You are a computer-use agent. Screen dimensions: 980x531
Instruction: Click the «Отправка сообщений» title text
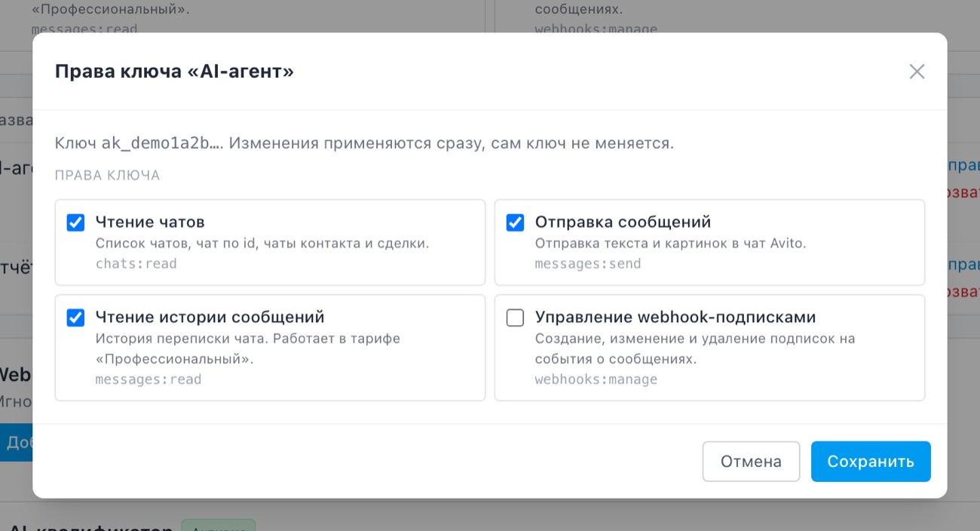pyautogui.click(x=623, y=223)
